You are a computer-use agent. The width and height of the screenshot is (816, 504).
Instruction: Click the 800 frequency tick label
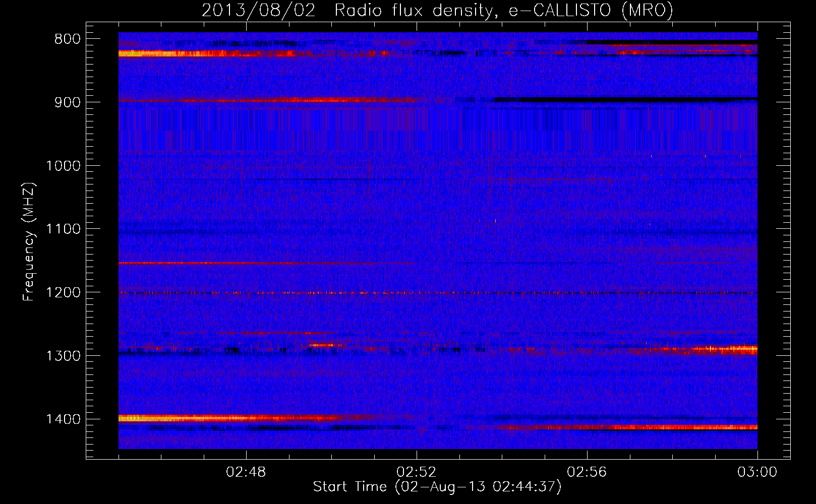[x=67, y=39]
